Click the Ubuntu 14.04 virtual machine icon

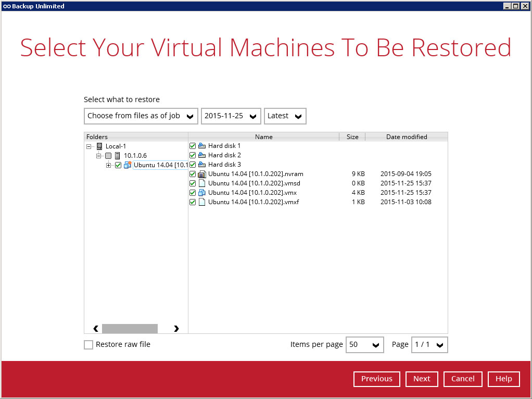(x=127, y=165)
